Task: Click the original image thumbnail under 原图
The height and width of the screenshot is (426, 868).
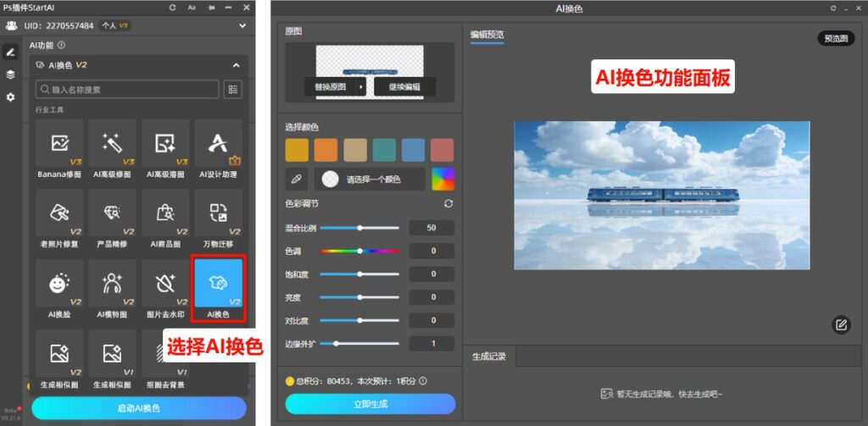Action: coord(370,73)
